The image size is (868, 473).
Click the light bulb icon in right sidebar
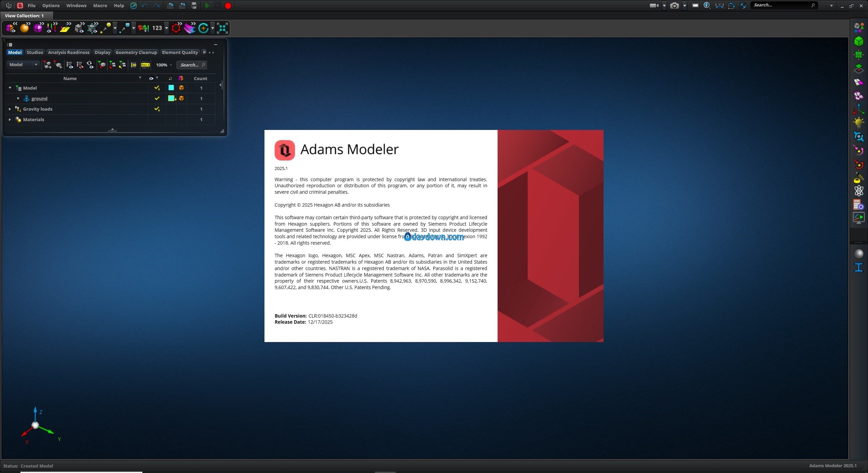coord(859,122)
